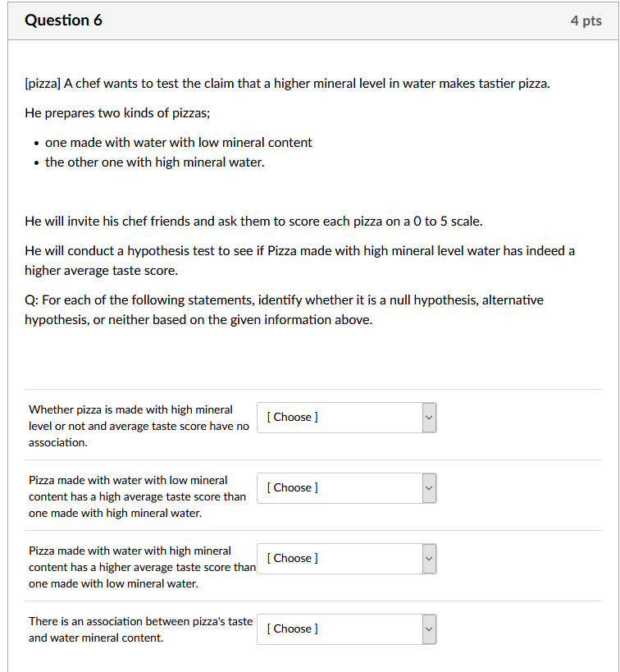Open the dropdown for the 'no association' statement
This screenshot has height=672, width=620.
(x=346, y=417)
